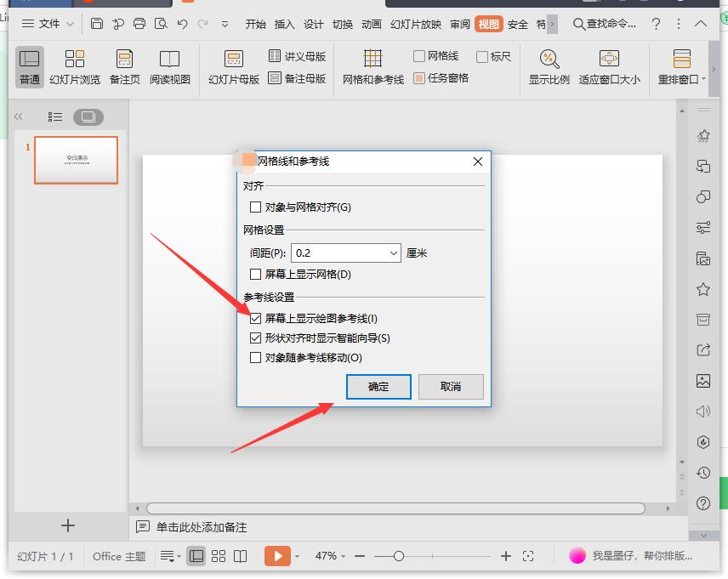Viewport: 728px width, 579px height.
Task: Click the speaker icon in right sidebar
Action: click(x=703, y=411)
